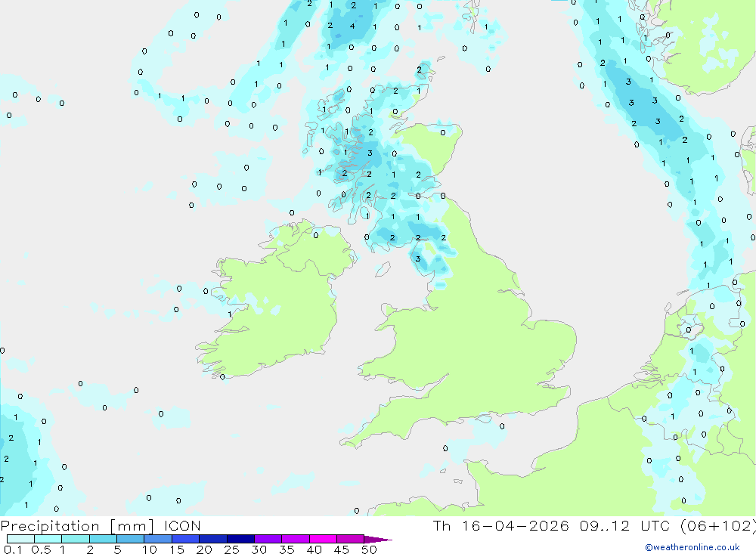Click the 1–2 mm legend color swatch
The width and height of the screenshot is (756, 554).
point(76,539)
